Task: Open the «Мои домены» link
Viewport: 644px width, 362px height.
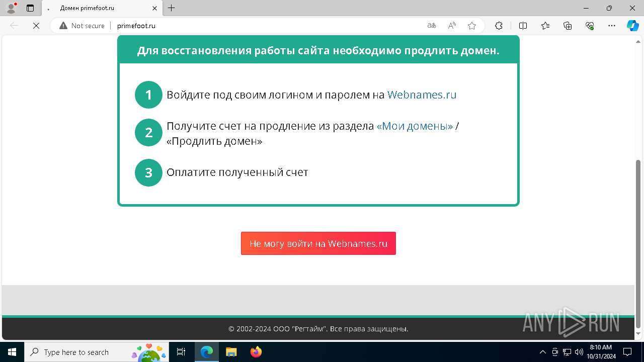Action: (415, 126)
